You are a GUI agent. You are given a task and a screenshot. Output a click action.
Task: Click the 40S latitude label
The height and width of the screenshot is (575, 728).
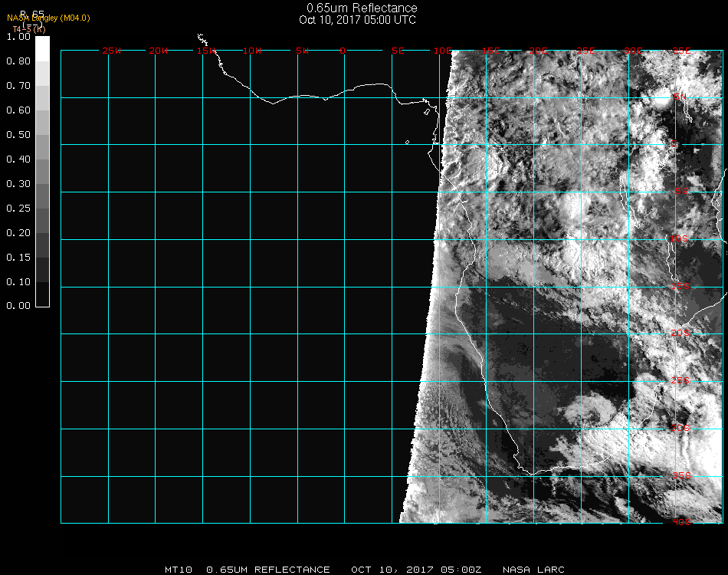[x=680, y=523]
